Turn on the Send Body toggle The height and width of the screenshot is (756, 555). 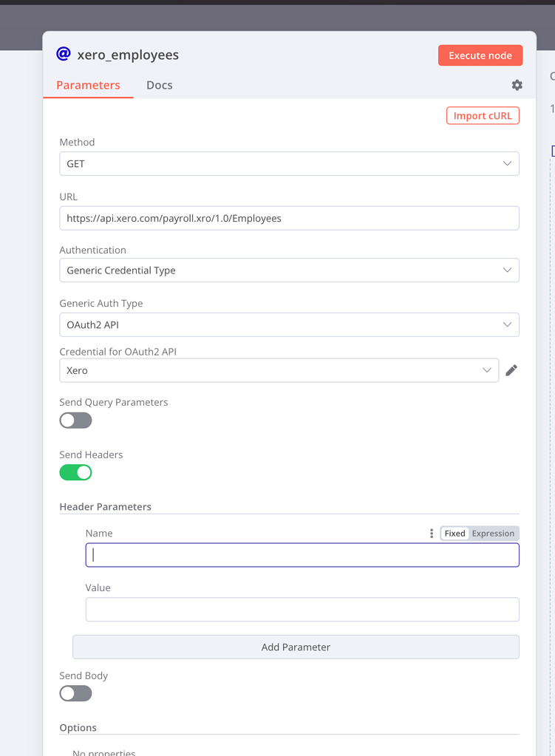pyautogui.click(x=75, y=694)
